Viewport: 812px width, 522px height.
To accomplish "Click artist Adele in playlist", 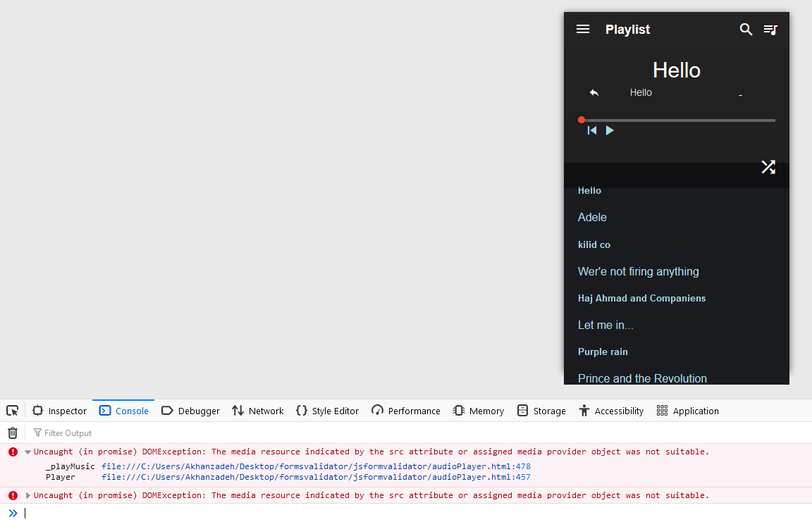I will pos(592,217).
